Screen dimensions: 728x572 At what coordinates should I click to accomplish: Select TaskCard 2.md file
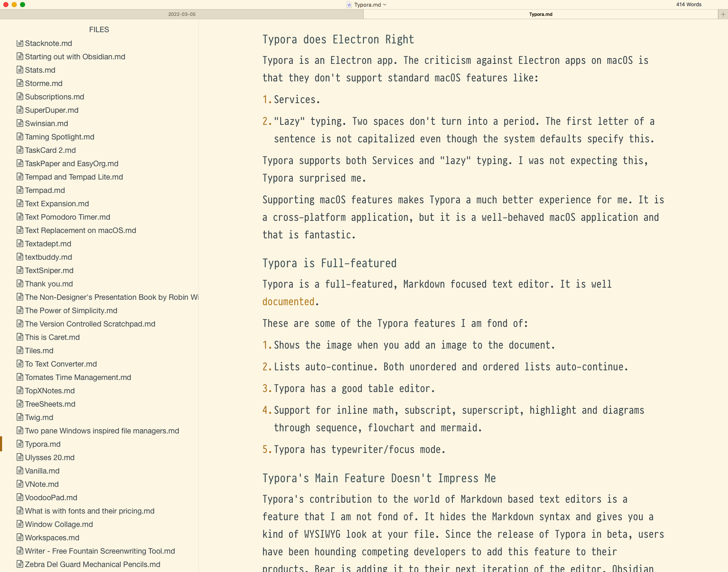click(x=51, y=150)
